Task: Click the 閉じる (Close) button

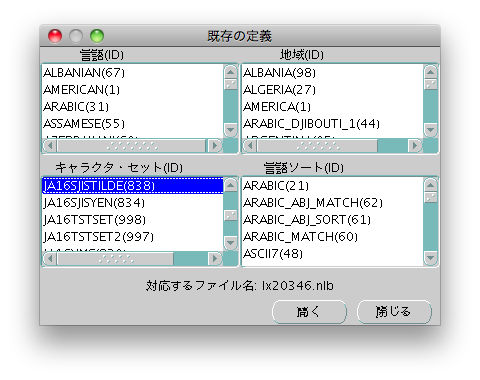Action: [x=394, y=312]
